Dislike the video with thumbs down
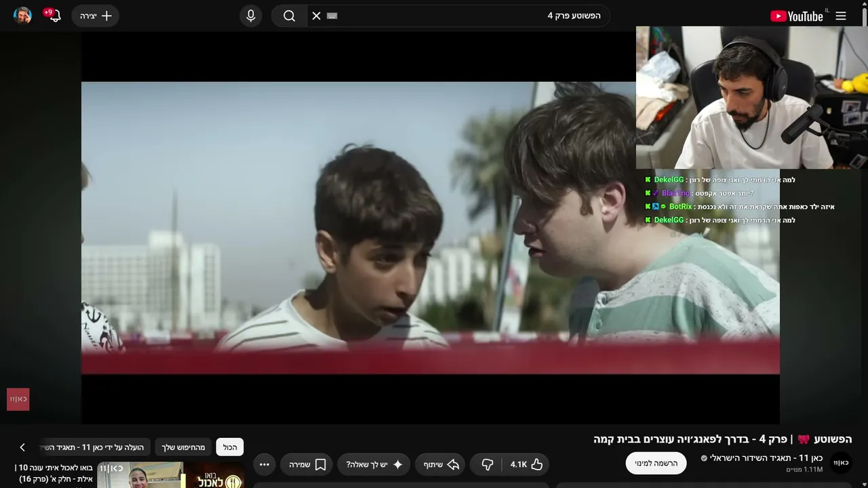Viewport: 868px width, 488px height. [x=487, y=464]
